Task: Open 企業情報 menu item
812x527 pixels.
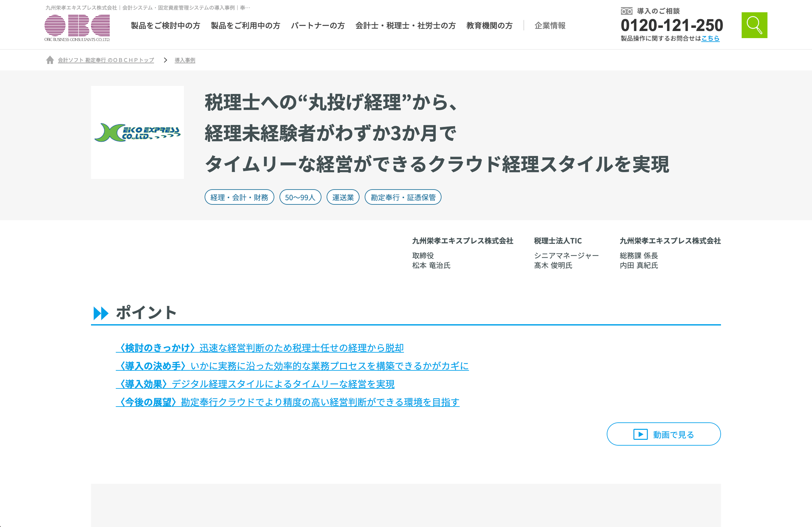Action: tap(550, 26)
